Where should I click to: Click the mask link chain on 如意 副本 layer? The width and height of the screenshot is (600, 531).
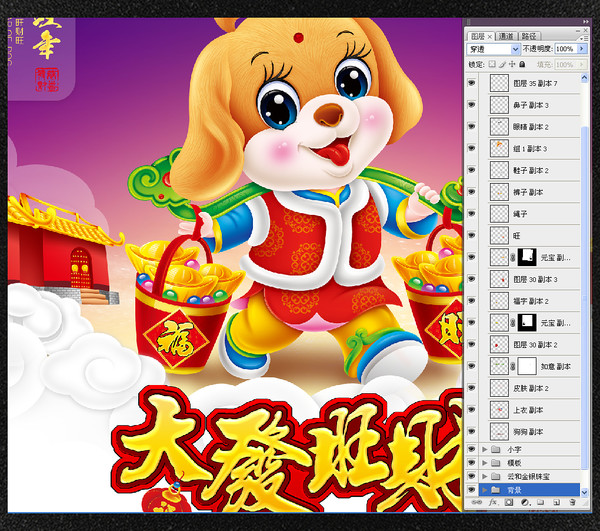click(x=513, y=366)
